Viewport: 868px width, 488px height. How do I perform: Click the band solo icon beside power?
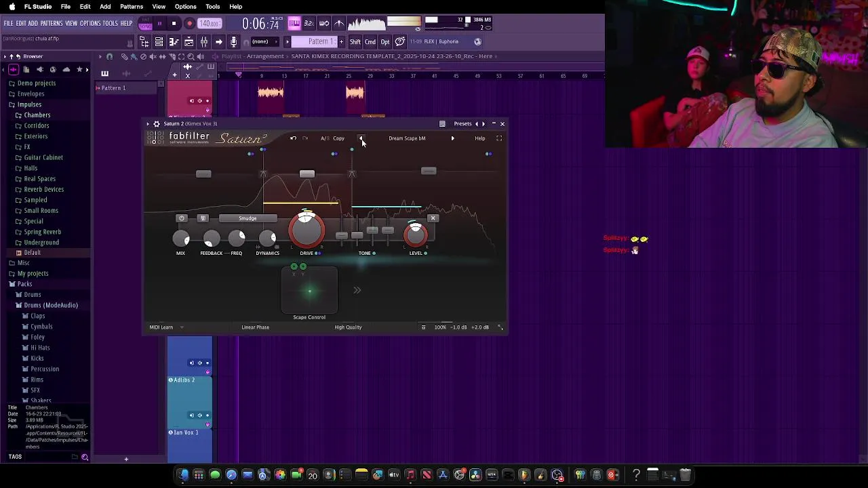(202, 218)
